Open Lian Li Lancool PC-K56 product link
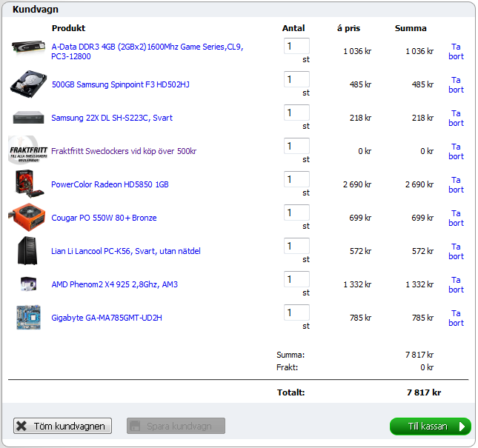This screenshot has height=448, width=478. coord(126,251)
